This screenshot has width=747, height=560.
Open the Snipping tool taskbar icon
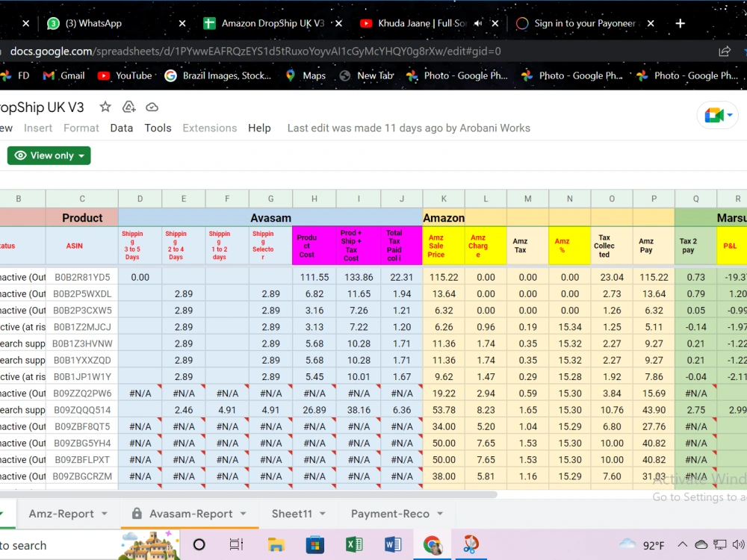[x=471, y=544]
